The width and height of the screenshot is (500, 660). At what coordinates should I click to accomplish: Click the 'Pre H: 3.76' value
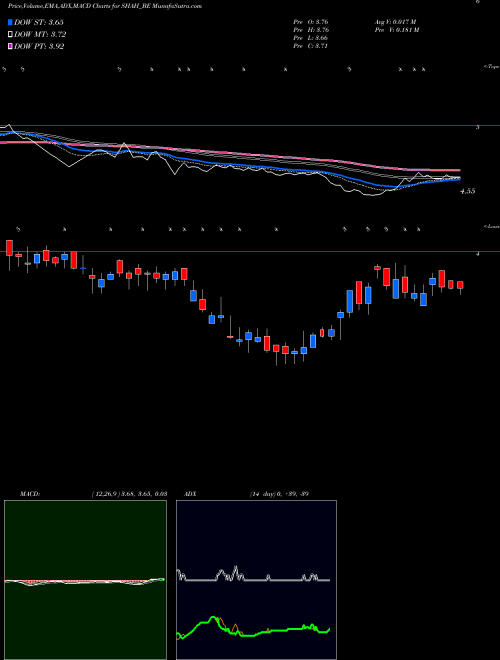pyautogui.click(x=311, y=30)
